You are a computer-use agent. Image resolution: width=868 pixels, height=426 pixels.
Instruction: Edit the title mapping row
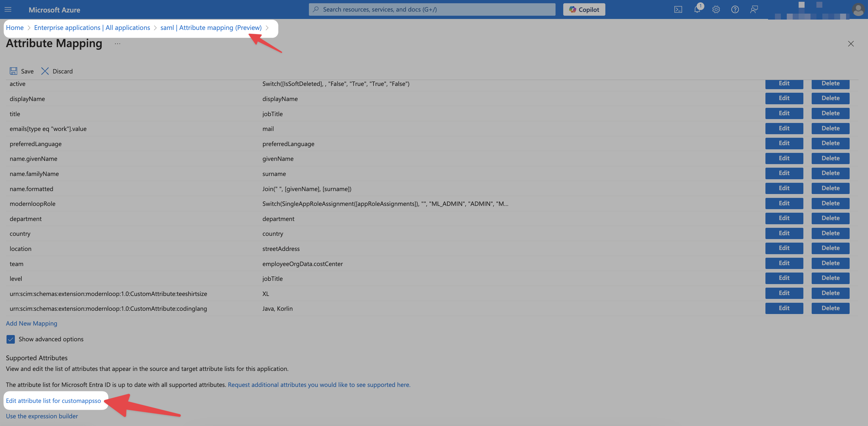[784, 113]
